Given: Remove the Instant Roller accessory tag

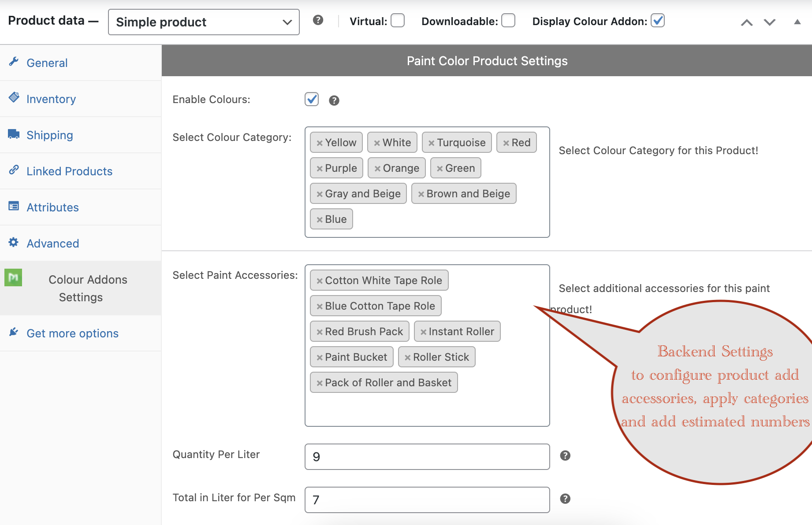Looking at the screenshot, I should [423, 332].
